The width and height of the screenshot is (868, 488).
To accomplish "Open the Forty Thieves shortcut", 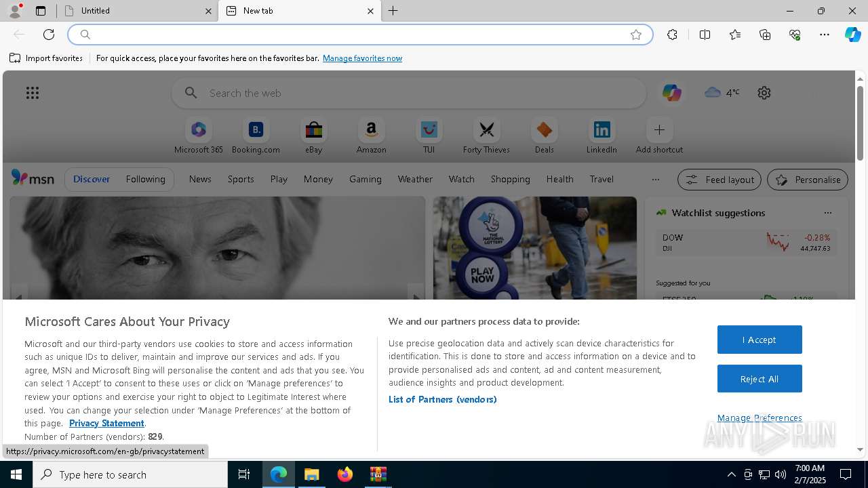I will tap(486, 136).
